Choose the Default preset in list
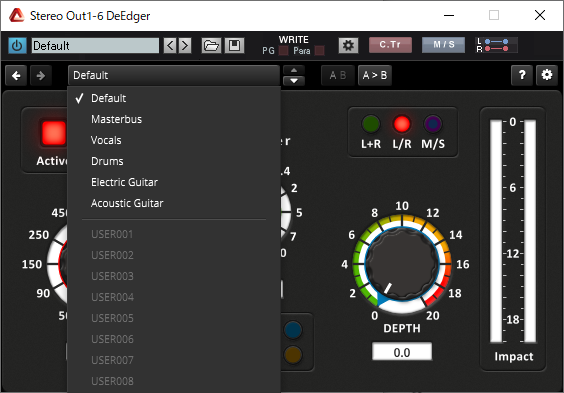The image size is (564, 393). click(174, 98)
